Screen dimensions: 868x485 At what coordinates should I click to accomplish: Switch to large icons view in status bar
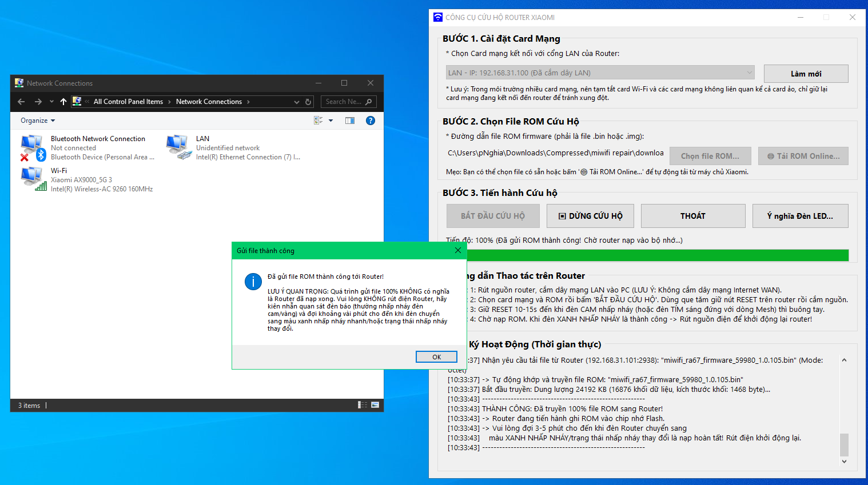pyautogui.click(x=375, y=405)
